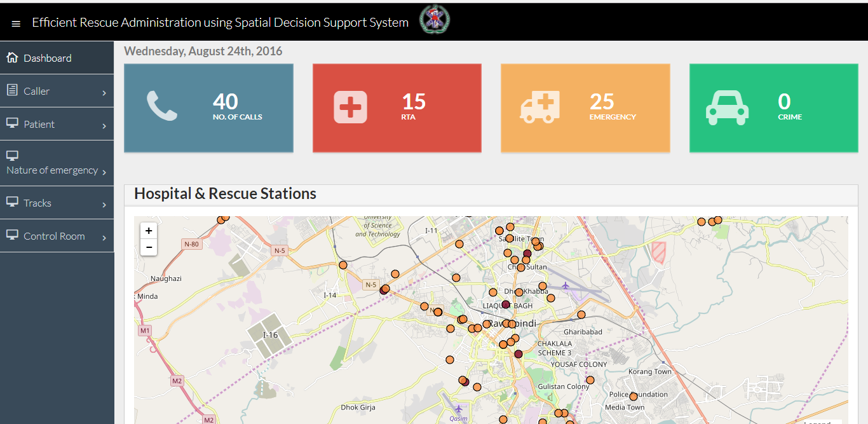868x424 pixels.
Task: Click the Dashboard home icon
Action: pyautogui.click(x=12, y=58)
